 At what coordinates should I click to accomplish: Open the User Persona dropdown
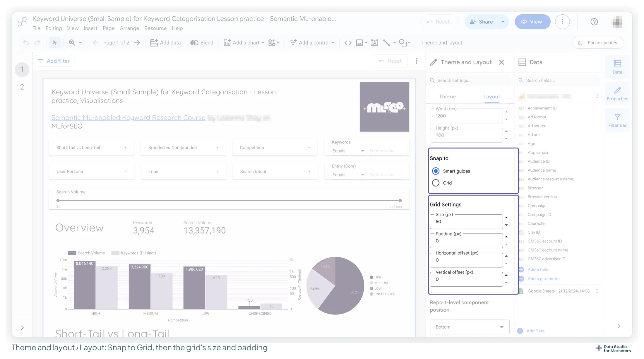(91, 172)
